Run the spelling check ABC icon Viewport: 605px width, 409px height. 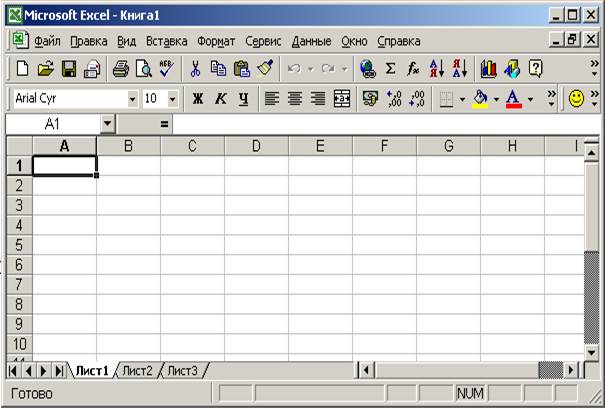click(x=167, y=69)
